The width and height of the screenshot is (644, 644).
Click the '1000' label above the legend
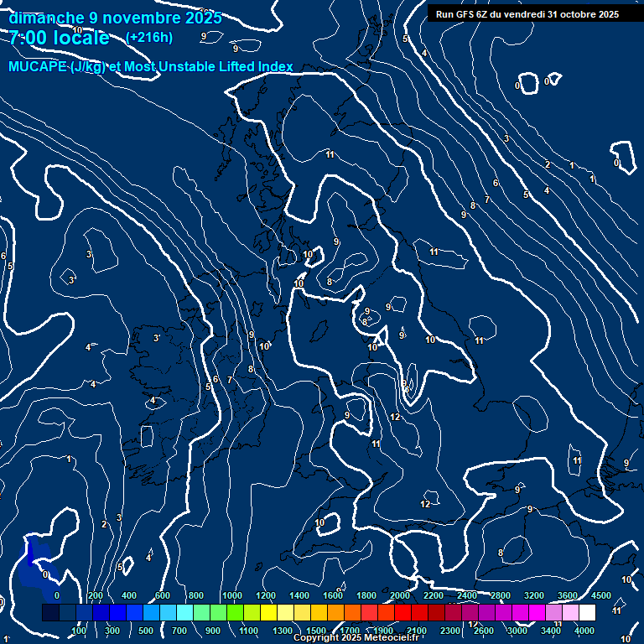click(232, 595)
